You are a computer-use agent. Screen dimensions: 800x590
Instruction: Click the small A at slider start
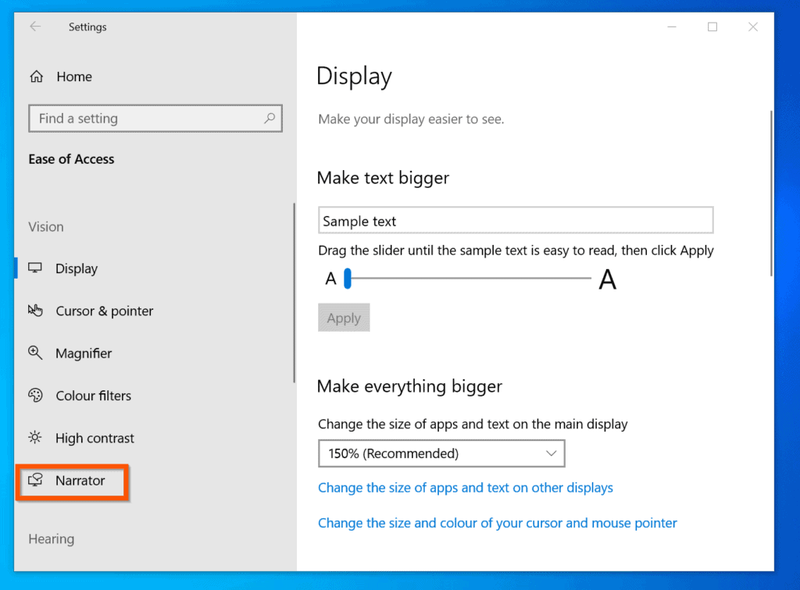[x=331, y=279]
